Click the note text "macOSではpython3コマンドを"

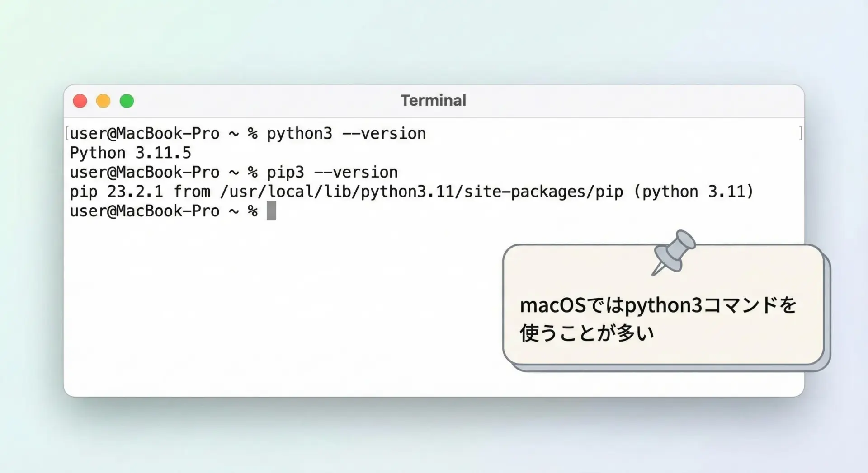pos(658,305)
